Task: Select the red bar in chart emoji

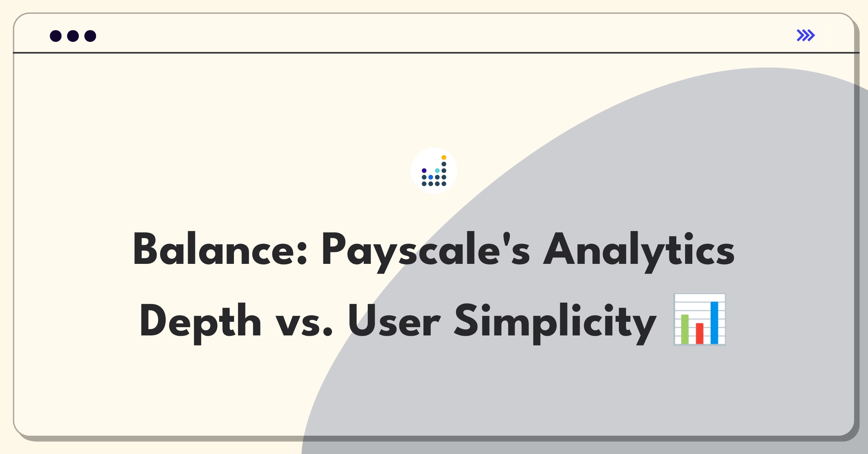Action: pos(700,333)
